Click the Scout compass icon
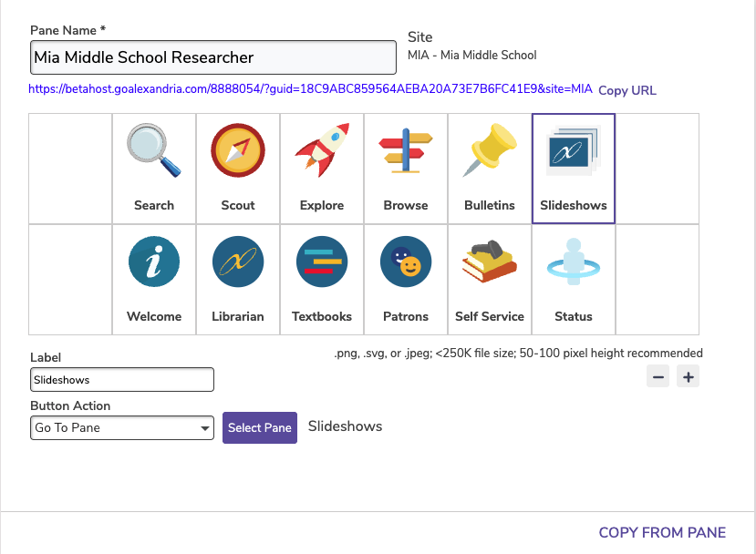Screen dimensions: 756x554 pyautogui.click(x=237, y=151)
